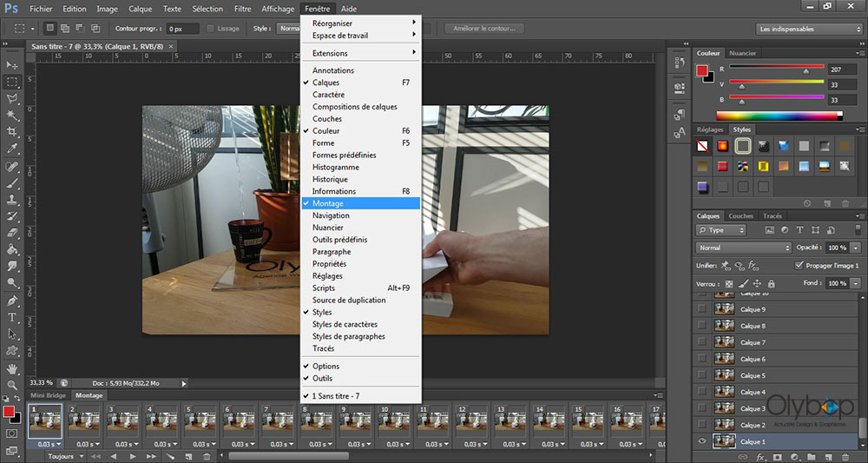Select the Crop tool

click(11, 132)
